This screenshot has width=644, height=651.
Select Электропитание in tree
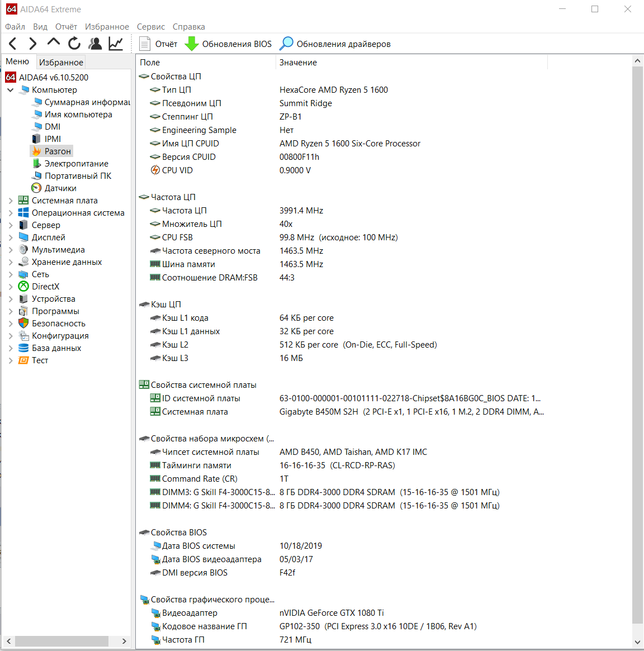(x=70, y=164)
